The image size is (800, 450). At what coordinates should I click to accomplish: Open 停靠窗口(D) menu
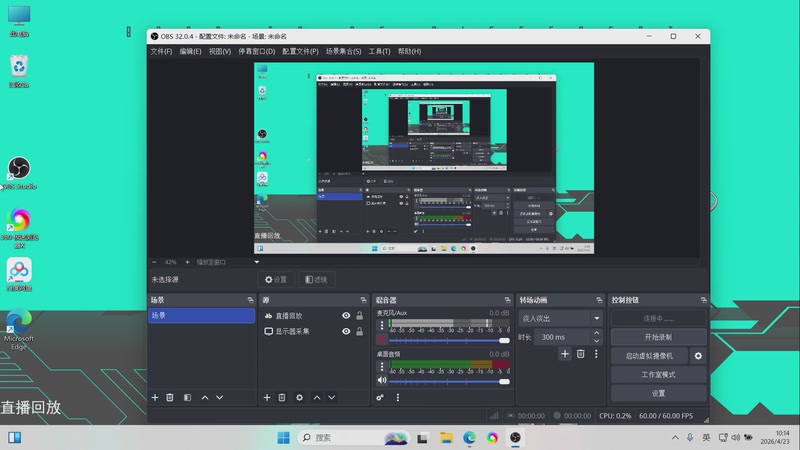coord(257,52)
